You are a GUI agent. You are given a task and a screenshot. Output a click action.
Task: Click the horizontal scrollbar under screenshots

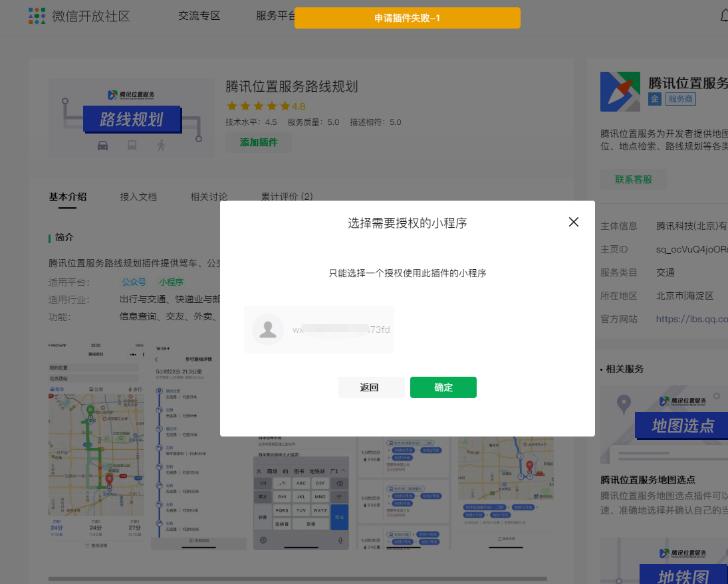(x=298, y=579)
